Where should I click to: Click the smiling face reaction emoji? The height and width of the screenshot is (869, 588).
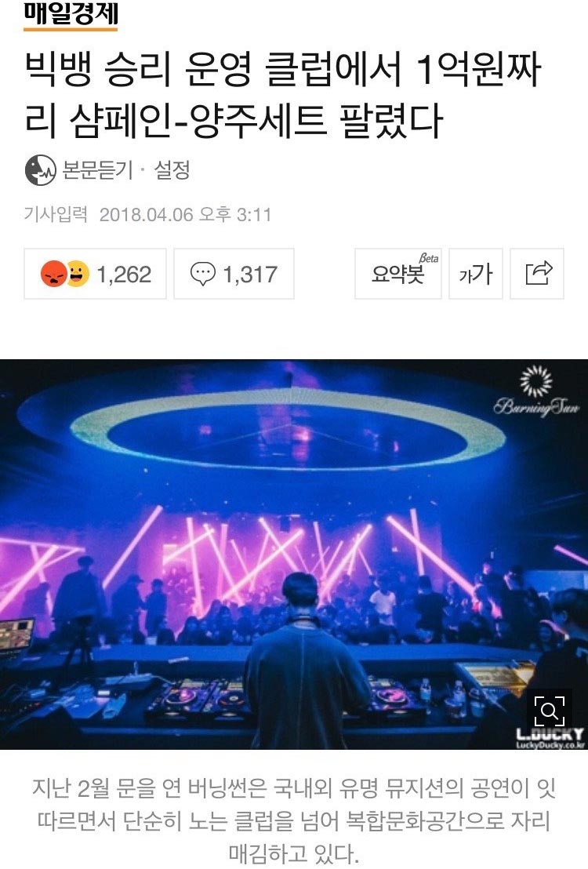point(78,274)
